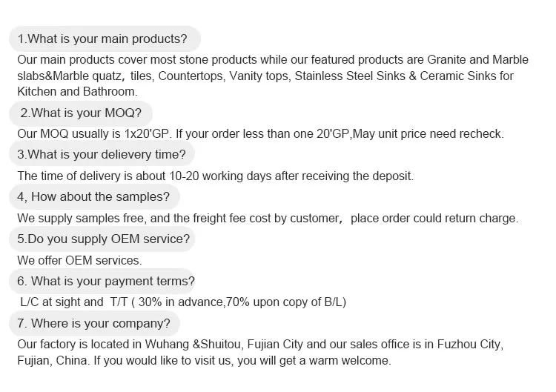Select the "How about the samples?" heading
Image resolution: width=556 pixels, height=392 pixels.
click(94, 196)
